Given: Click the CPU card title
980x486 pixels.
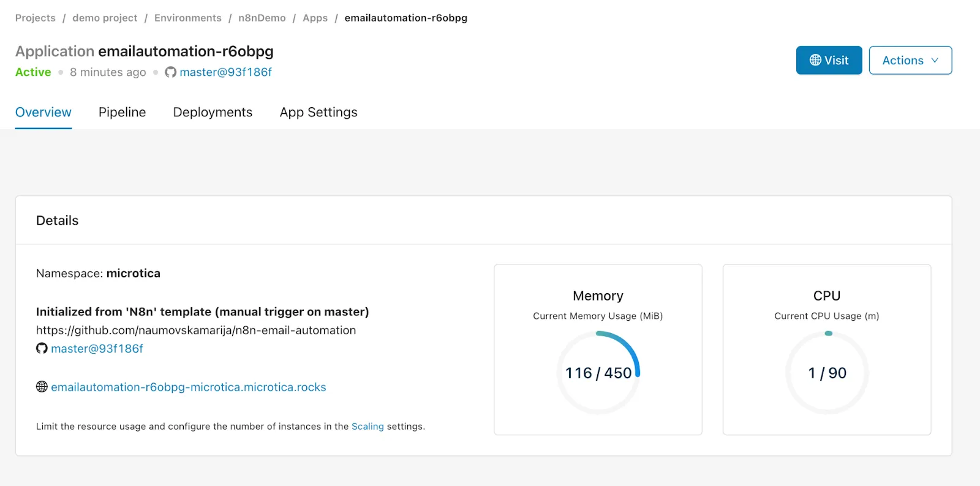Looking at the screenshot, I should point(827,296).
